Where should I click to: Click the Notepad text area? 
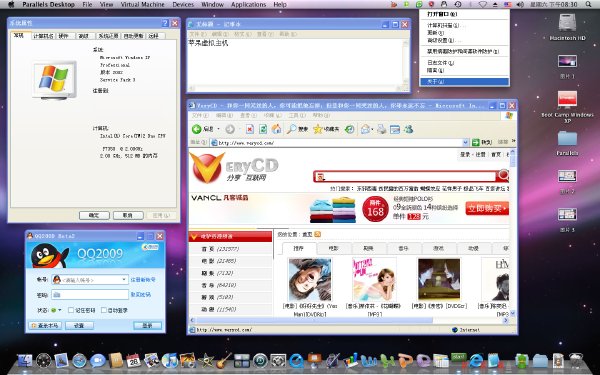tap(295, 61)
